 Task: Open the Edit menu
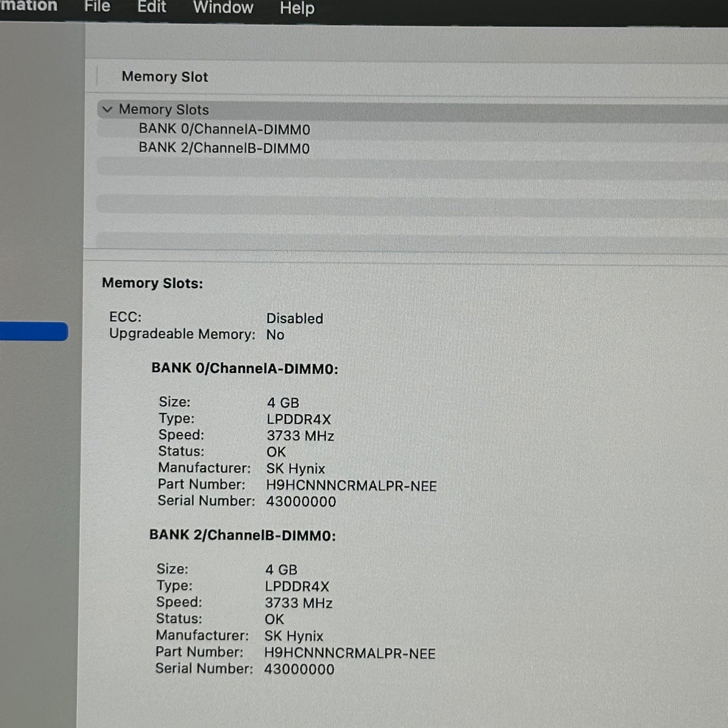151,7
